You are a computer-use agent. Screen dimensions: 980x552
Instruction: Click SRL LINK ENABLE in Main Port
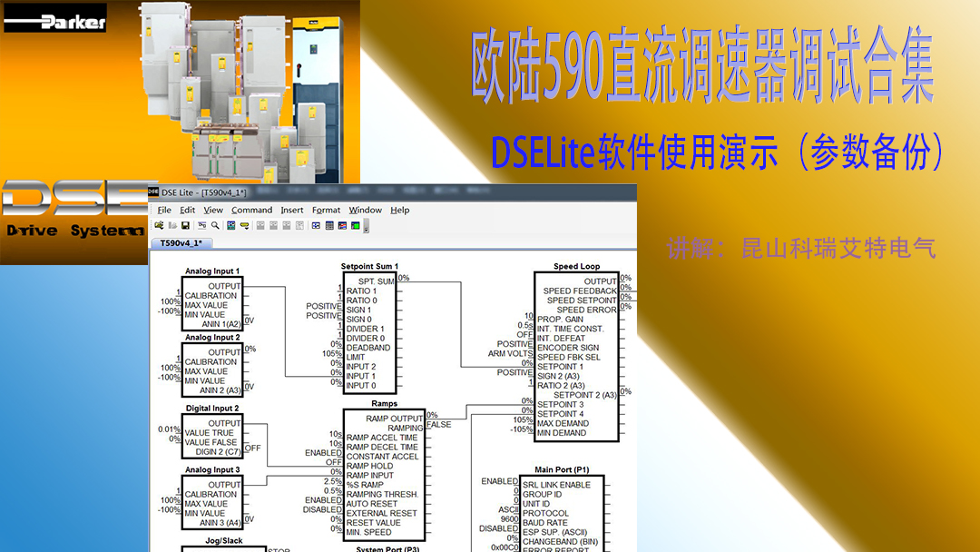556,485
